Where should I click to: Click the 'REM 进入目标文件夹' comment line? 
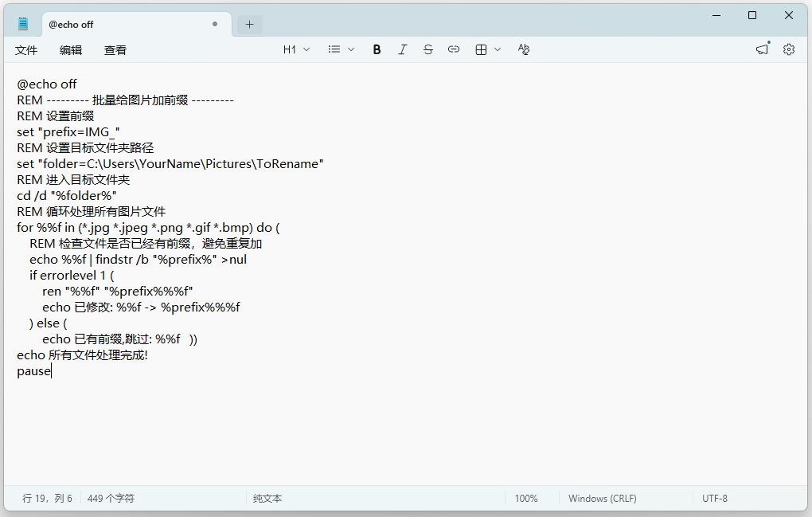73,180
